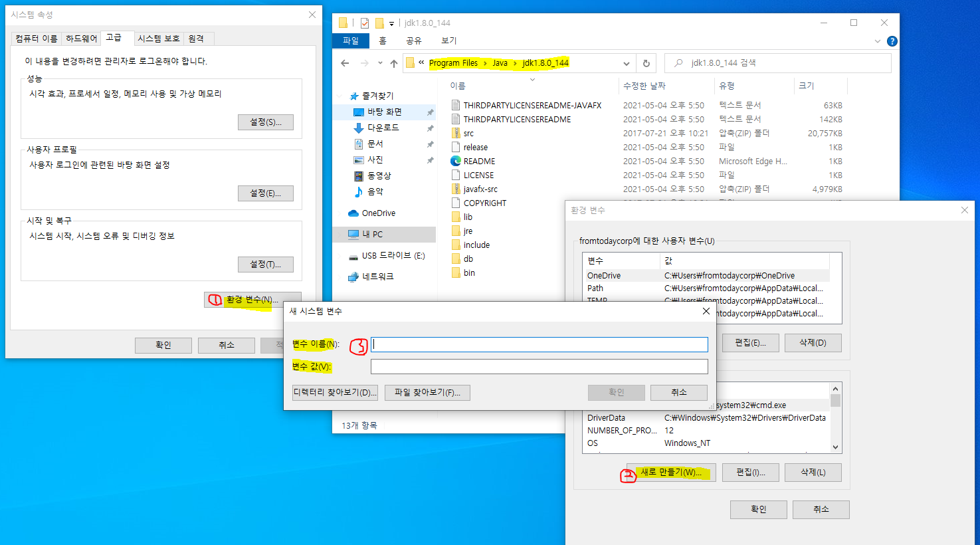980x545 pixels.
Task: Select the NUMBER_OF_PRO... system variable row
Action: (x=706, y=431)
